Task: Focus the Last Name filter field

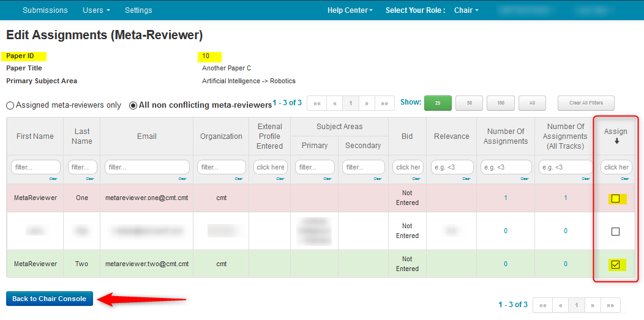Action: pos(83,167)
